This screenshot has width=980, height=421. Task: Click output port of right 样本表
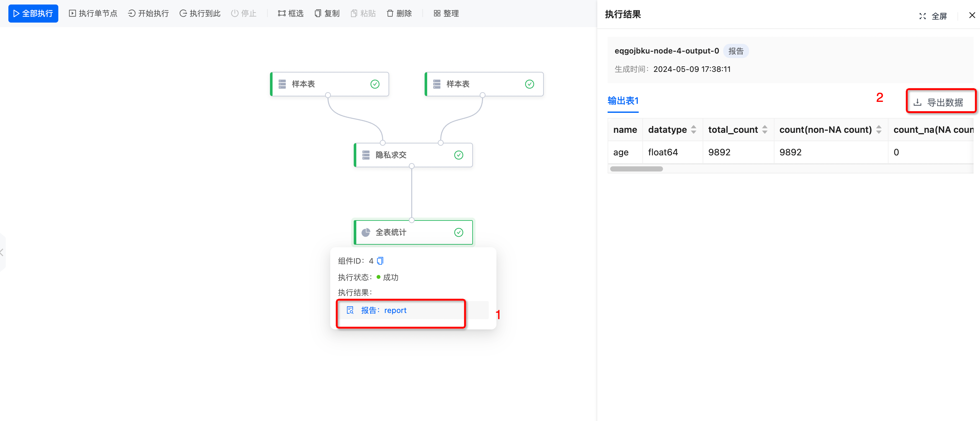pos(482,95)
